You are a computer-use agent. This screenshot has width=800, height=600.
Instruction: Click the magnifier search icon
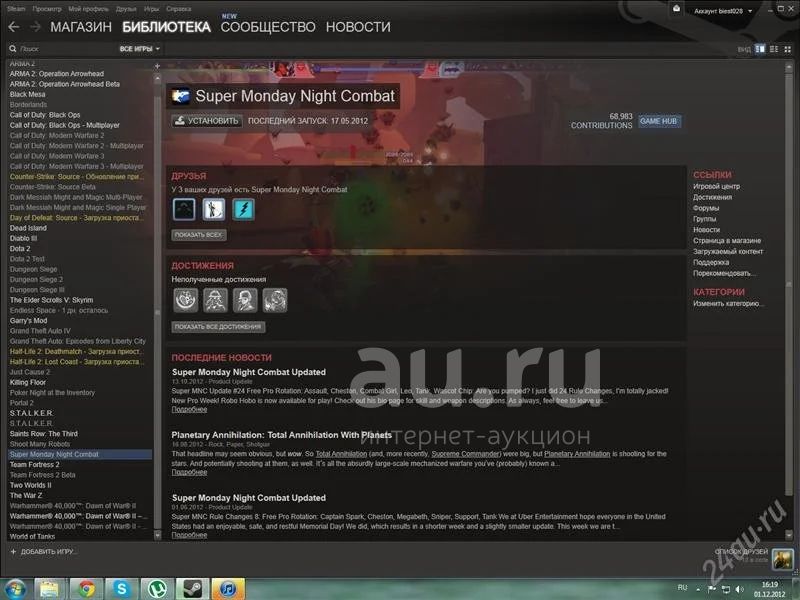tap(13, 49)
